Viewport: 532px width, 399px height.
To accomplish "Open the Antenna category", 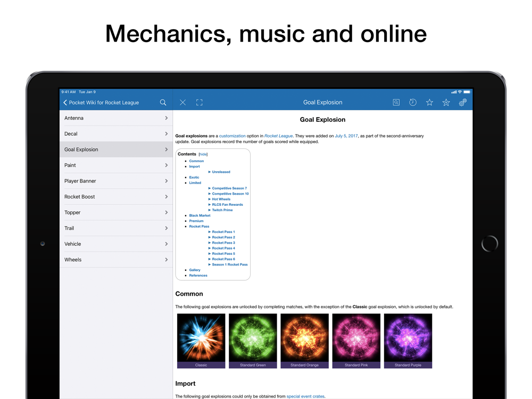I will point(116,118).
